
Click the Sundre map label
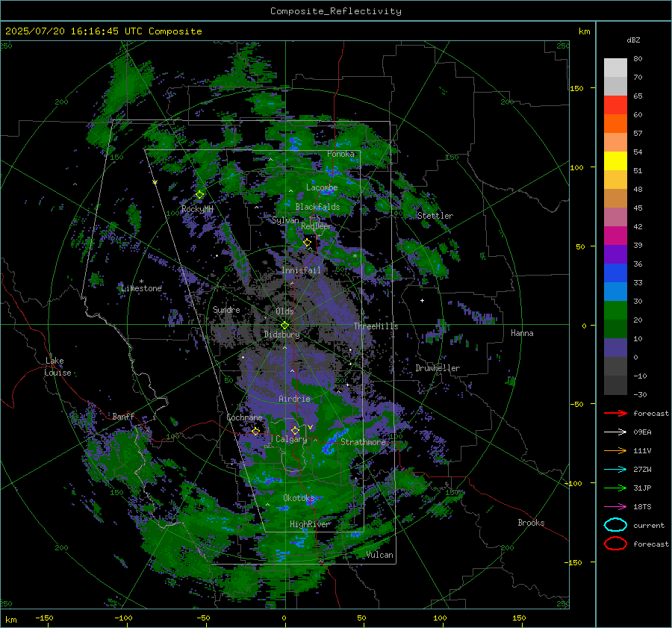click(x=226, y=309)
